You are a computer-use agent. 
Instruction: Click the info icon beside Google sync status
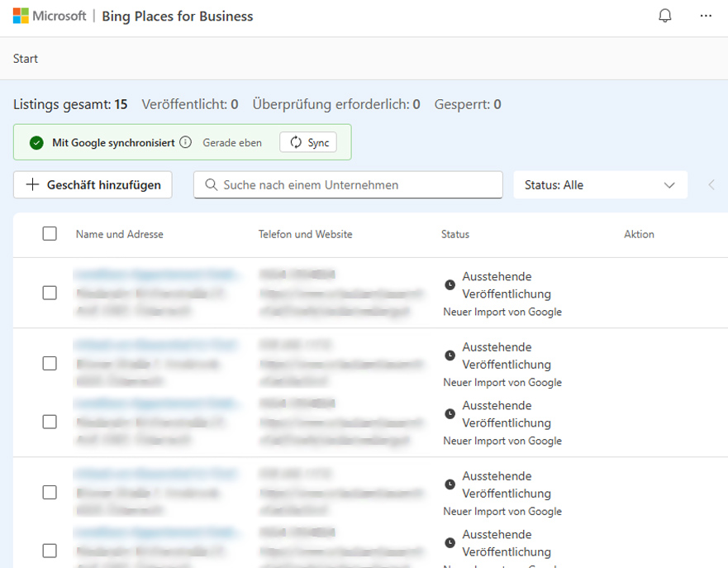185,143
